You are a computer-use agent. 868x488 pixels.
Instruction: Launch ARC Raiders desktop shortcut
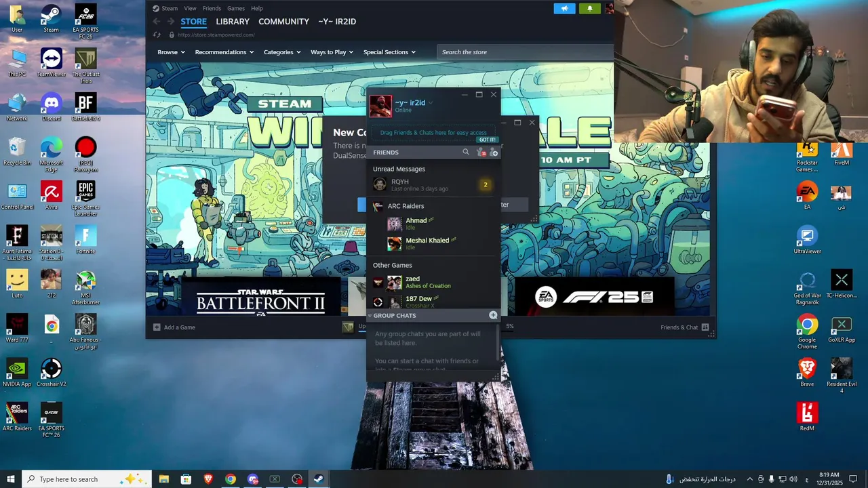17,416
